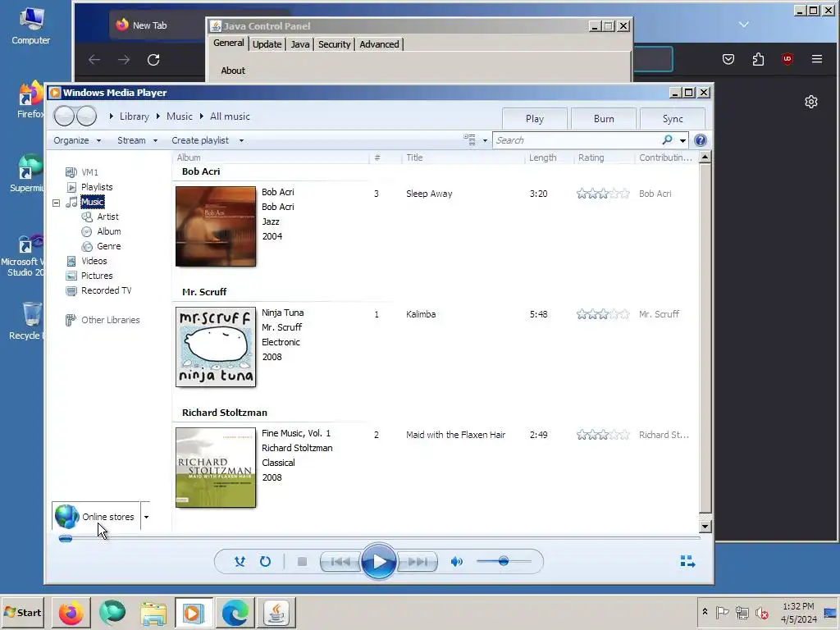840x630 pixels.
Task: Open the Create playlist dropdown arrow
Action: click(241, 140)
